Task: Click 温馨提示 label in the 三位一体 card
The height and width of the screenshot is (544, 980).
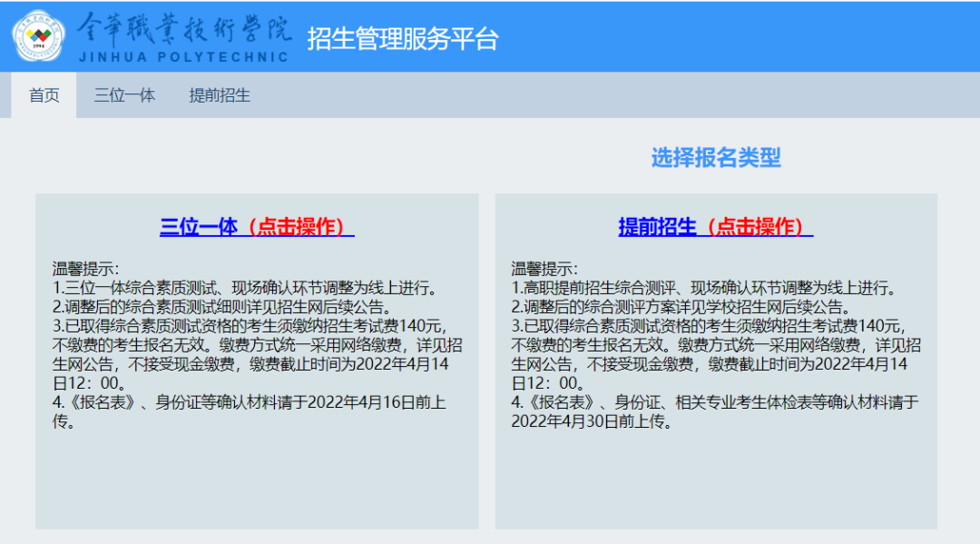Action: pyautogui.click(x=85, y=269)
